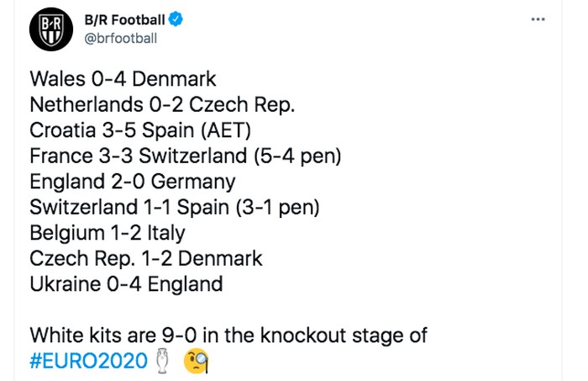Open the @brfootball handle link
The width and height of the screenshot is (588, 381).
[x=121, y=38]
